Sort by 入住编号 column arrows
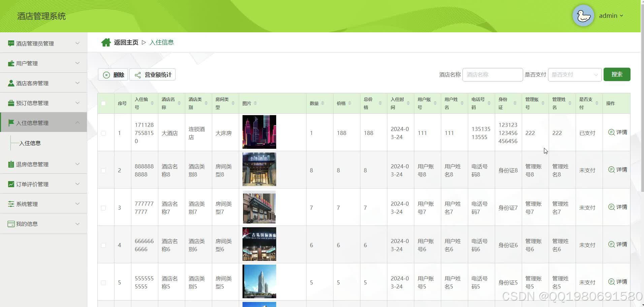 [152, 103]
